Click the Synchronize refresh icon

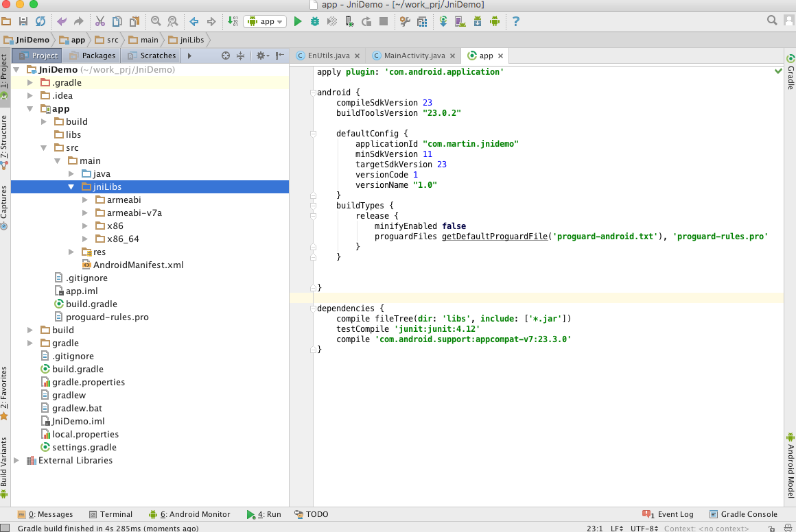[x=40, y=21]
